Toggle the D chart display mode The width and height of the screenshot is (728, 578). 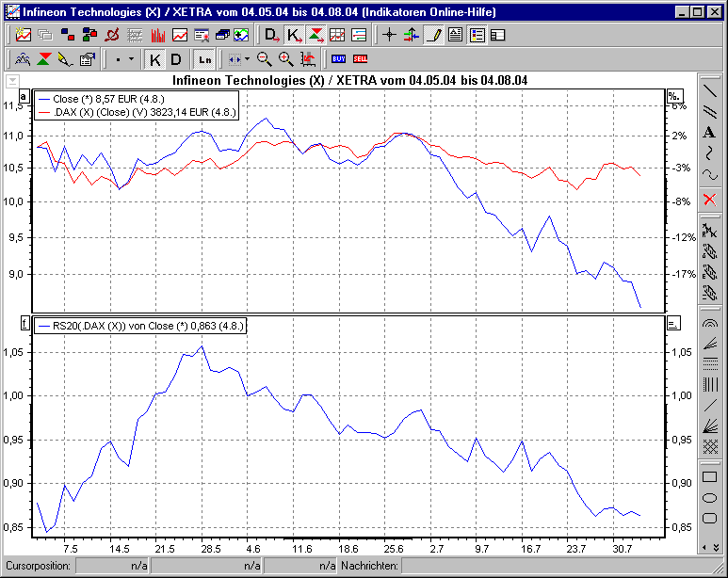pos(176,59)
